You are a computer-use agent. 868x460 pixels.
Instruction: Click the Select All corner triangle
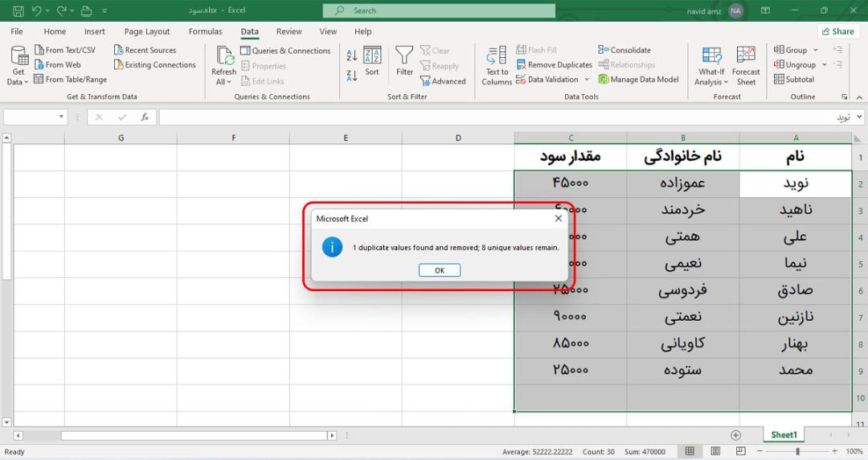coord(858,138)
